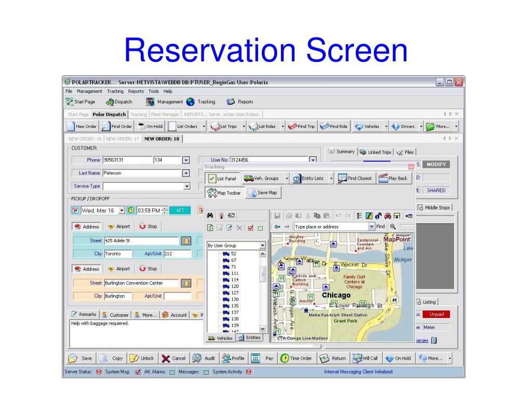Click the Drivers toolbar button
The image size is (532, 399).
404,126
